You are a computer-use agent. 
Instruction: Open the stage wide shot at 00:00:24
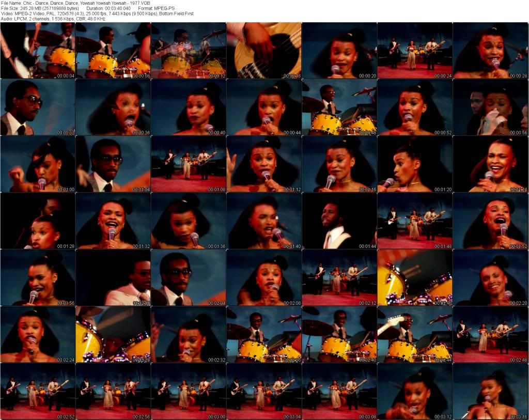click(x=415, y=51)
